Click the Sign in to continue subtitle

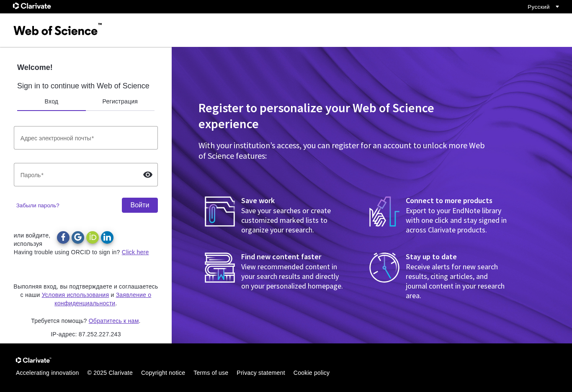pos(83,86)
